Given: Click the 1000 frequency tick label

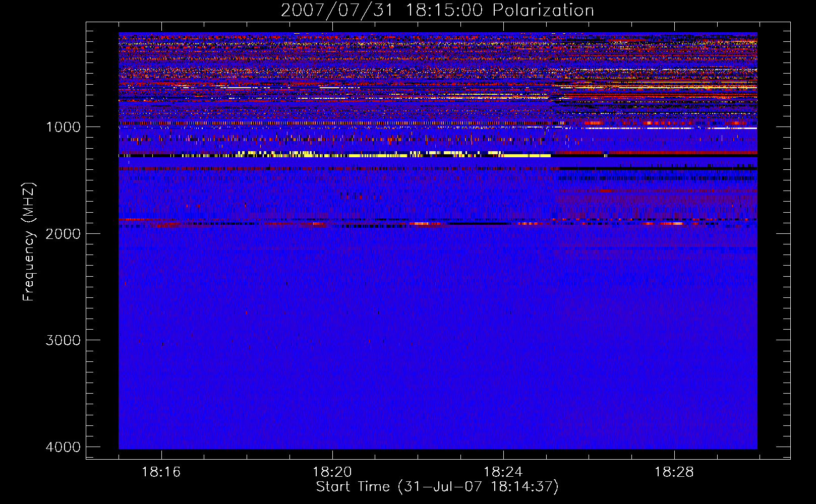Looking at the screenshot, I should 63,127.
